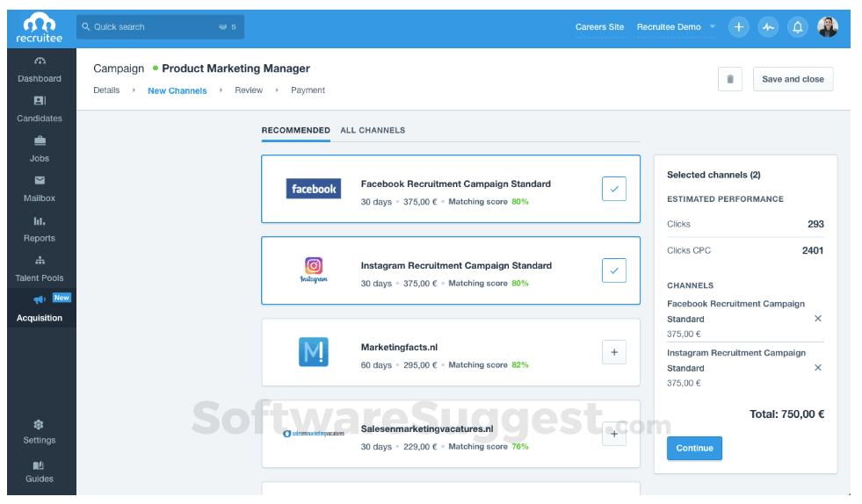Viewport: 862px width, 504px height.
Task: Open user profile avatar
Action: click(828, 27)
